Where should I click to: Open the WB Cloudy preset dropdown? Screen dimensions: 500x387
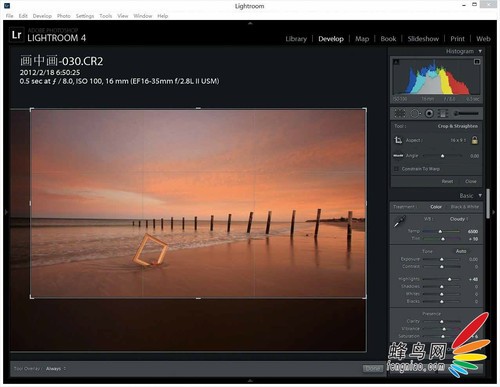click(459, 219)
